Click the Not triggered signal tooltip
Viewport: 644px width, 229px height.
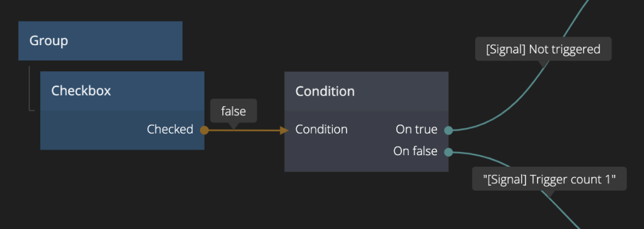coord(543,49)
